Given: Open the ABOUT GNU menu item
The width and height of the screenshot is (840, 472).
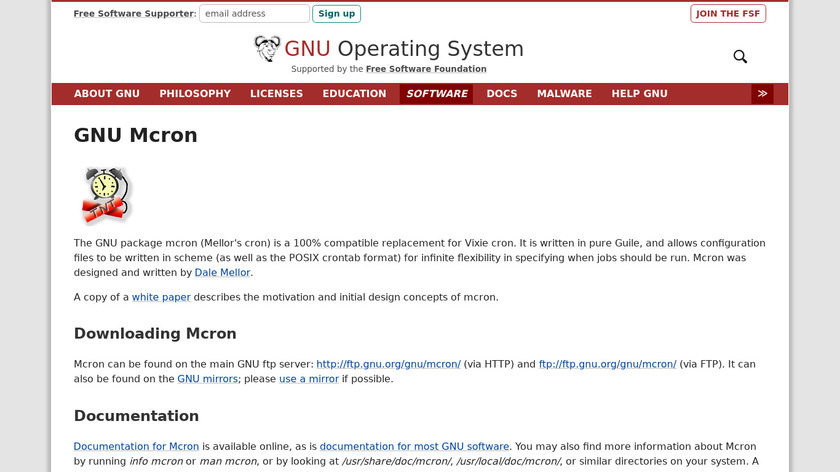Looking at the screenshot, I should click(x=107, y=94).
